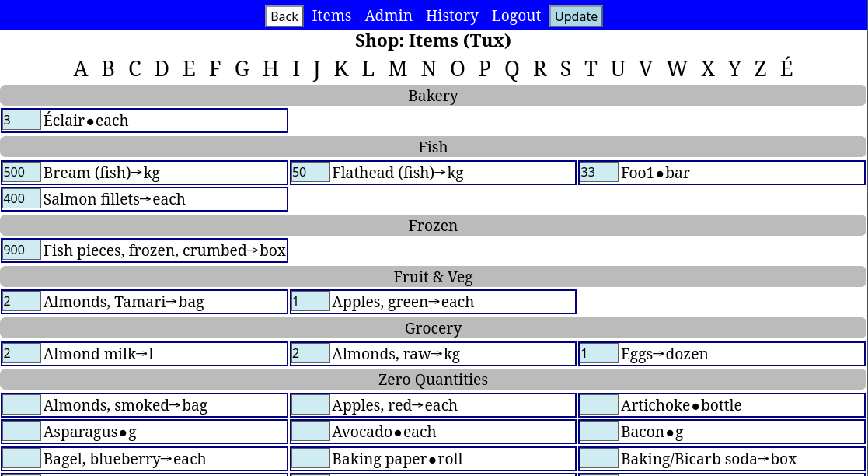This screenshot has width=868, height=476.
Task: Open the History page
Action: point(452,16)
